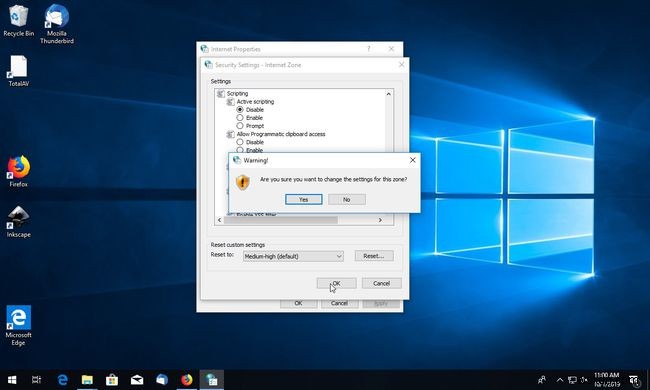650x390 pixels.
Task: Open the clock and date flyout
Action: point(606,380)
